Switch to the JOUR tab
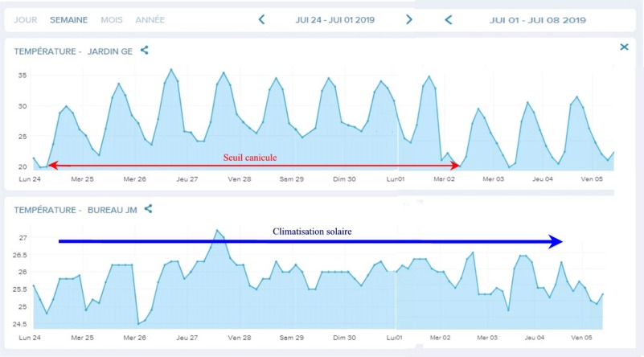644x357 pixels. 26,20
